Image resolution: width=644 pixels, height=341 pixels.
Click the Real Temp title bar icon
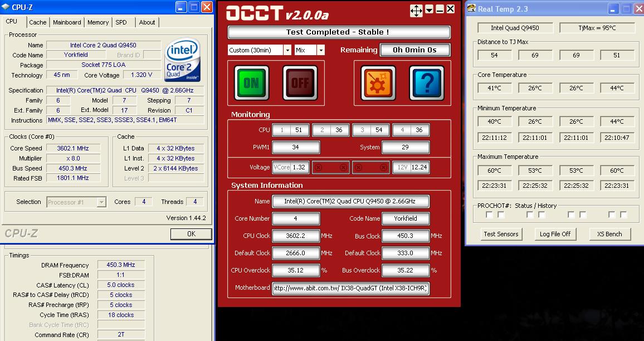pyautogui.click(x=471, y=8)
